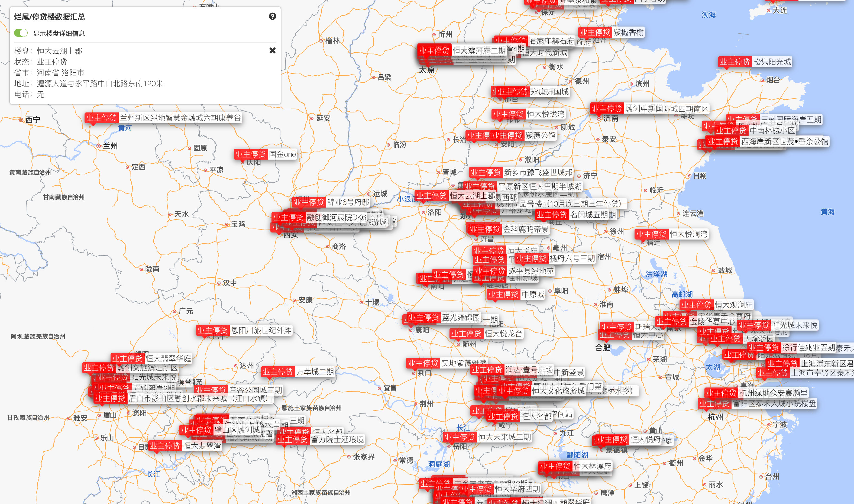
Task: Toggle 显示楼盘详细信息 switch off
Action: coord(21,33)
